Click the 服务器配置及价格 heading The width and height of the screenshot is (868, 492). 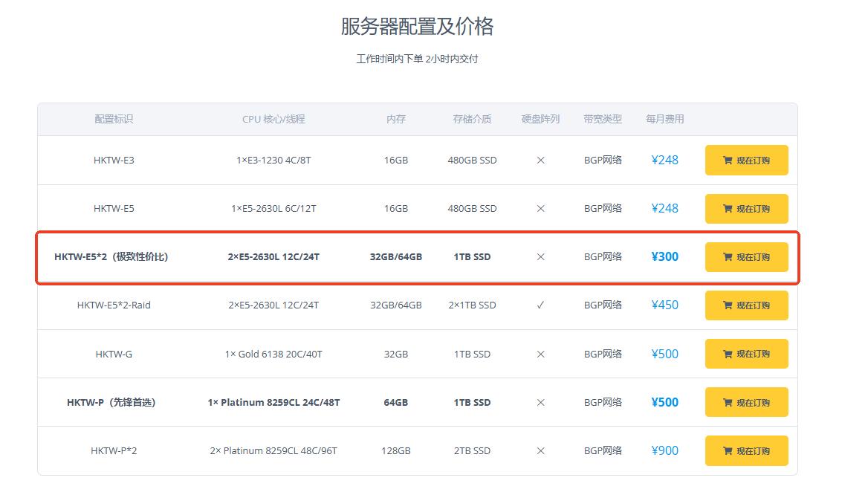417,27
